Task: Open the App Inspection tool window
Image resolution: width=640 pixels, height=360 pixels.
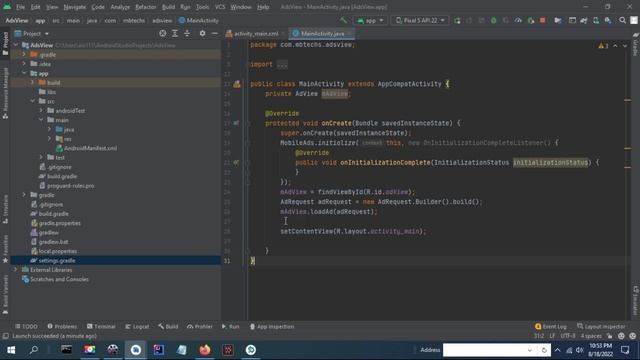Action: coord(272,327)
